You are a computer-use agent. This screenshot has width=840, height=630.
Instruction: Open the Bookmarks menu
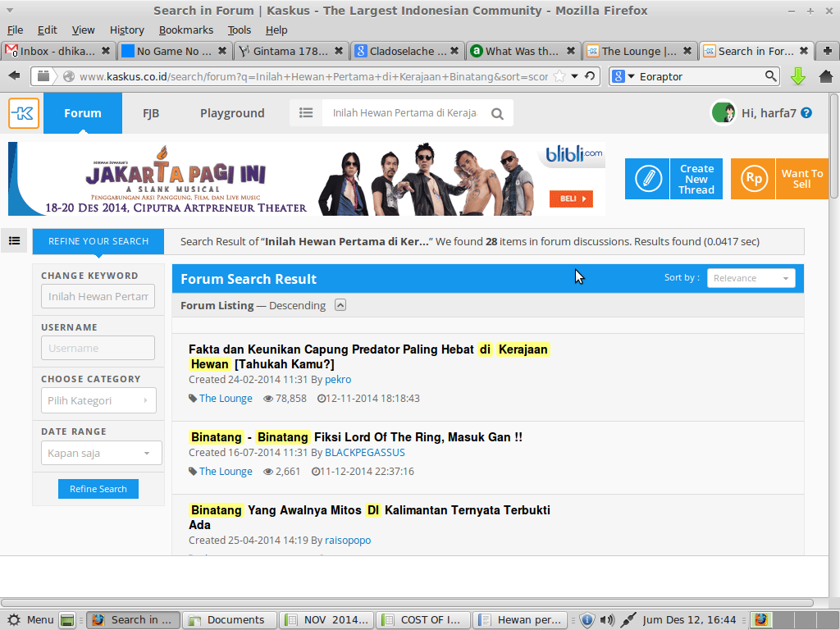(x=185, y=30)
